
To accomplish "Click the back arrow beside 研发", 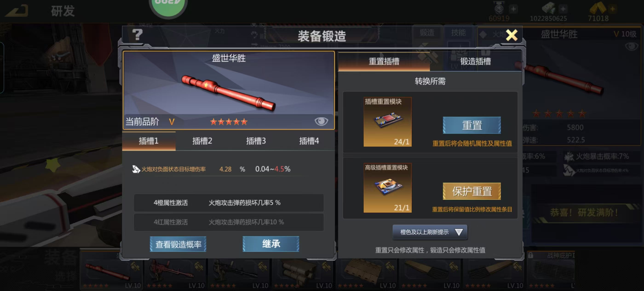I will point(17,11).
